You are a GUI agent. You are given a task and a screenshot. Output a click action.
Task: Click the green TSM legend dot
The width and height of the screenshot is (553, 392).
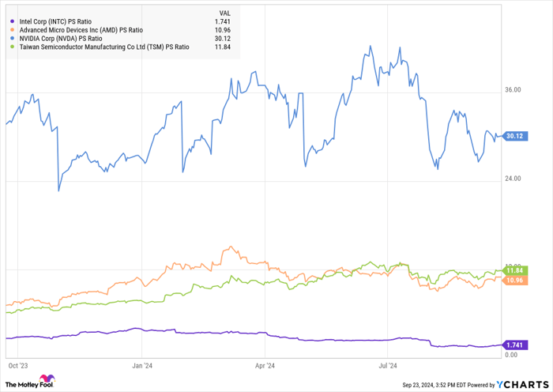click(x=13, y=47)
